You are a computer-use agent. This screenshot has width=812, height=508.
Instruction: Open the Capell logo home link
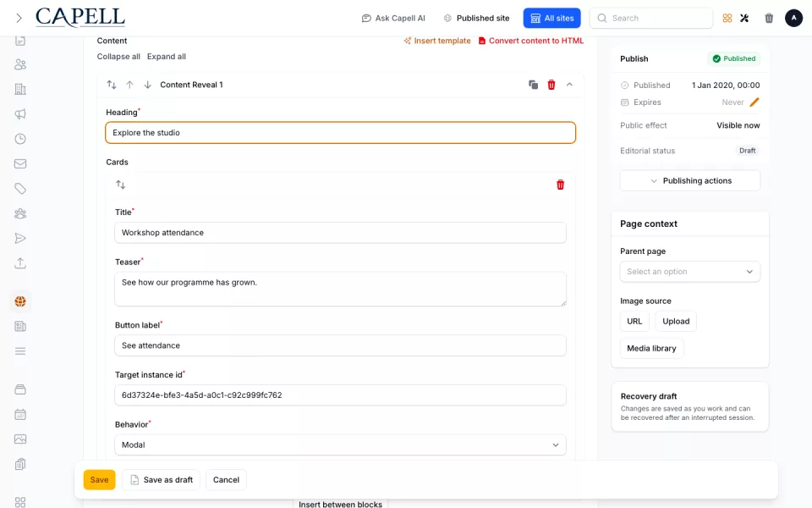[80, 18]
